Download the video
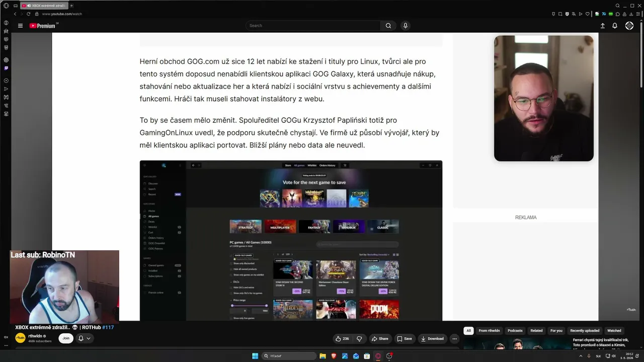Image resolution: width=644 pixels, height=362 pixels. click(432, 339)
